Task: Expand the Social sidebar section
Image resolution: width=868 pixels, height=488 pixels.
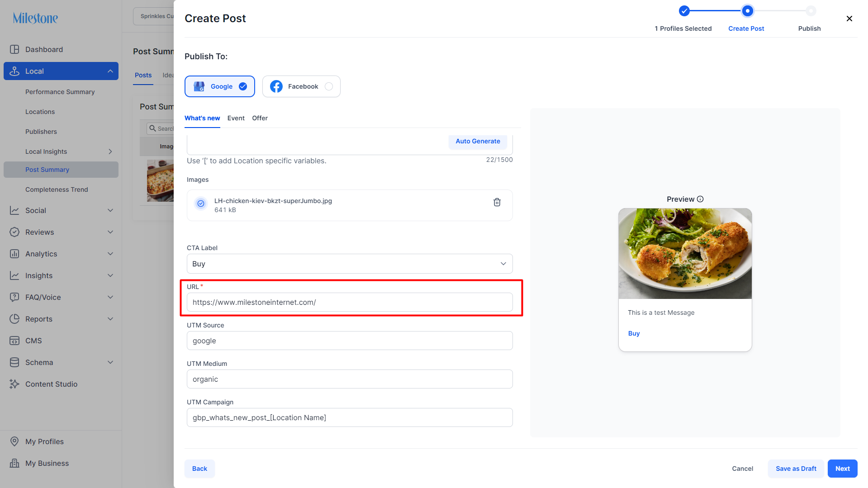Action: point(110,210)
